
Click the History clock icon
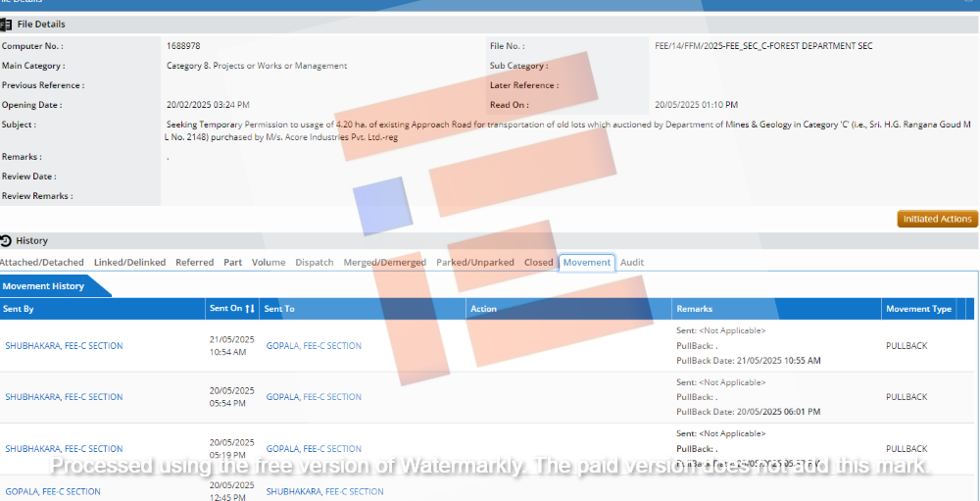click(x=6, y=240)
